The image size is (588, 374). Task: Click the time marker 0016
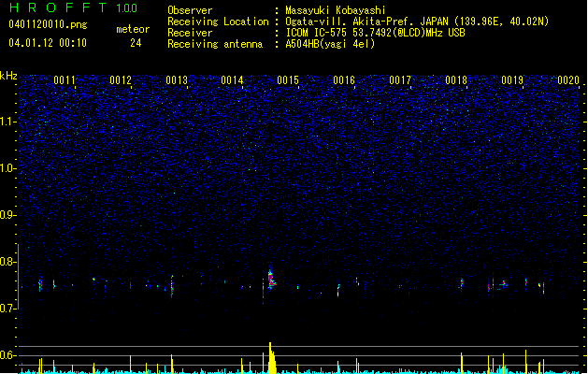pos(344,80)
